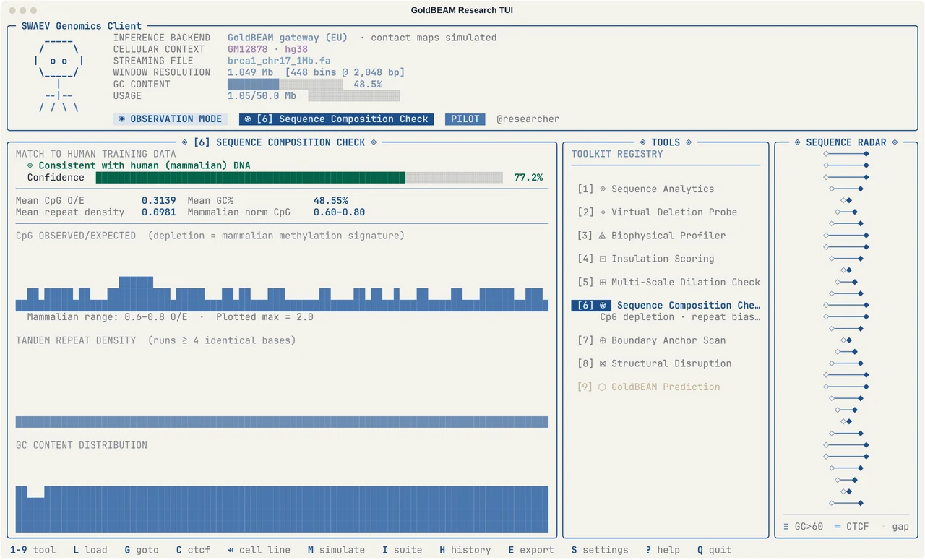Click the TOOLKIT REGISTRY heading
The height and width of the screenshot is (560, 925).
[617, 154]
